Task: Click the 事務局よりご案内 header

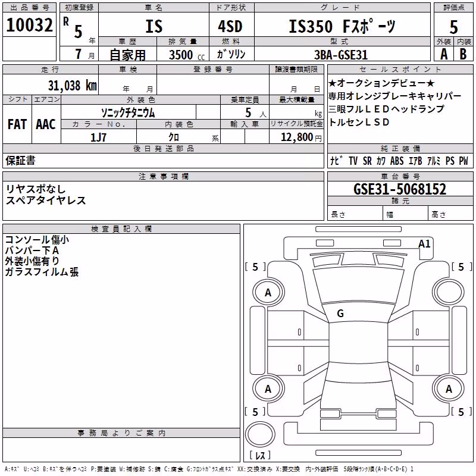Action: pos(121,433)
